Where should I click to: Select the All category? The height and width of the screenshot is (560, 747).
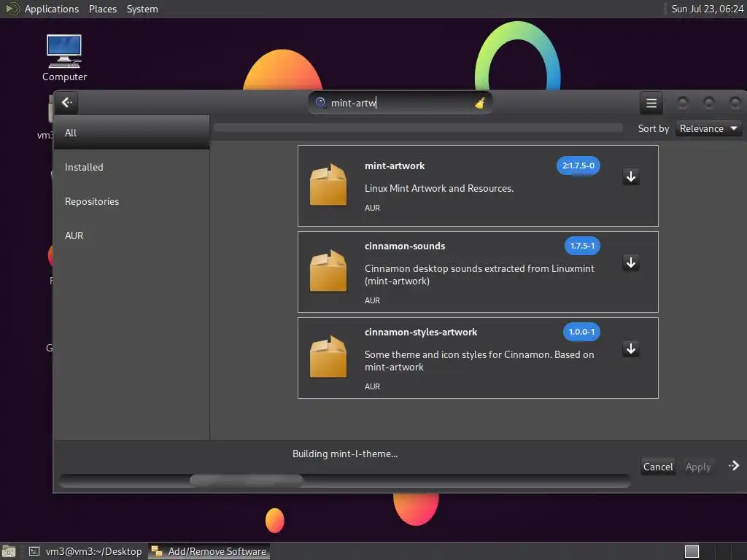(x=131, y=133)
